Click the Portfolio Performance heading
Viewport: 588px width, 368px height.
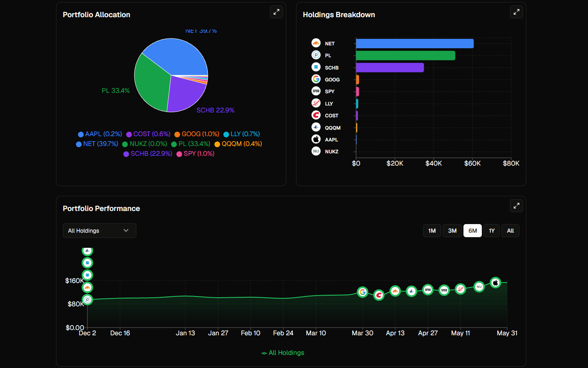(101, 209)
